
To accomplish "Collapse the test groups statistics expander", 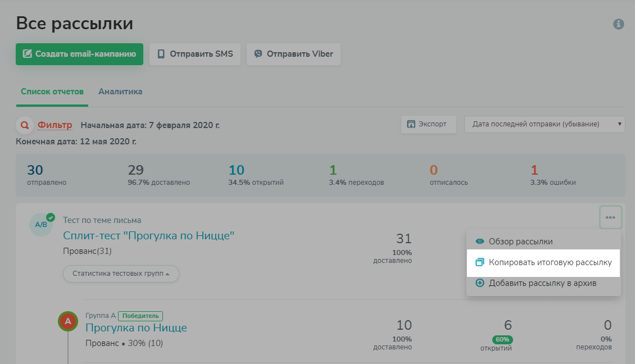I will (121, 274).
